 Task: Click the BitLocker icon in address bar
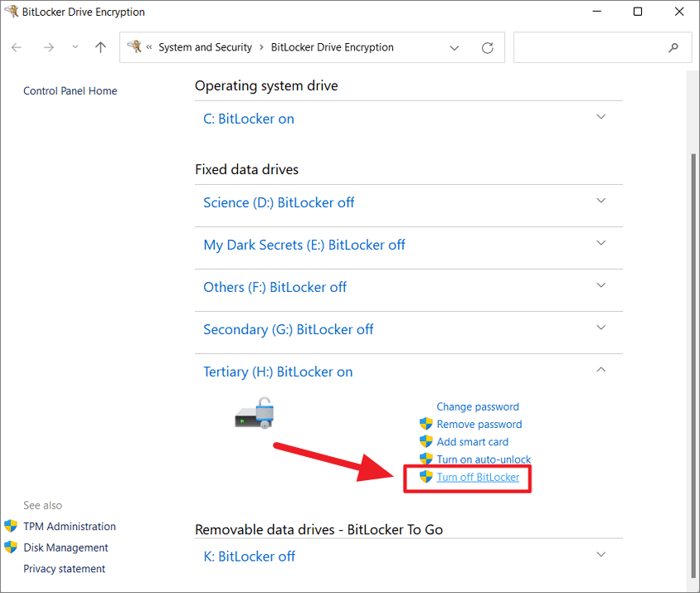click(x=134, y=46)
